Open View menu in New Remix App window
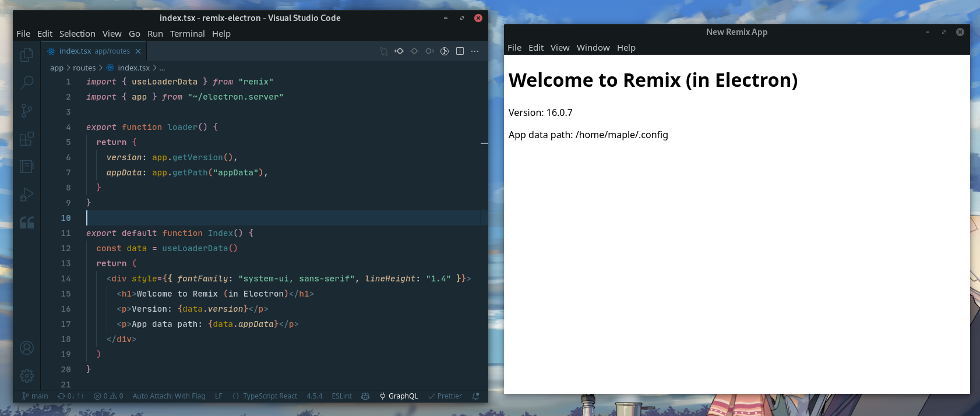The width and height of the screenshot is (980, 416). point(560,48)
